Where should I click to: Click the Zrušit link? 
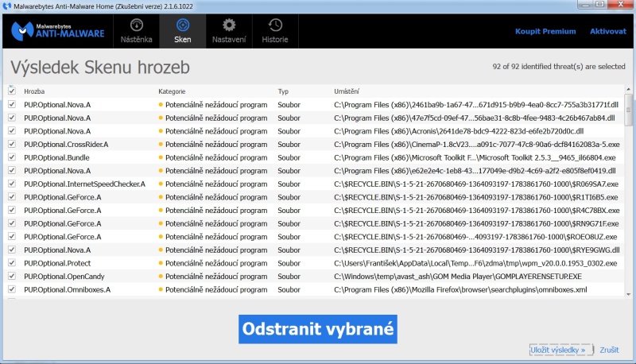pos(609,350)
